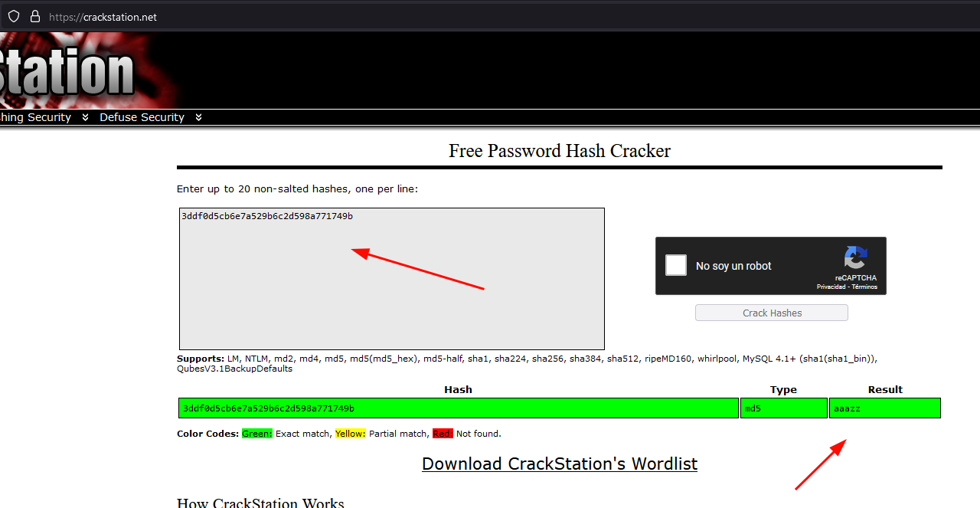
Task: Click the aaazz result cell
Action: tap(885, 408)
